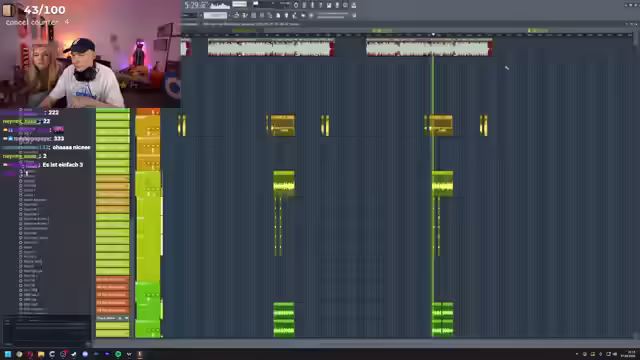Click the speech-bubble icon in the top toolbar row

point(345,5)
